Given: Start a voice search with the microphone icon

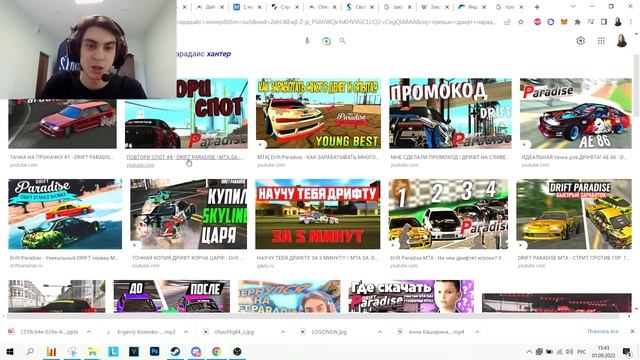Looking at the screenshot, I should tap(307, 41).
